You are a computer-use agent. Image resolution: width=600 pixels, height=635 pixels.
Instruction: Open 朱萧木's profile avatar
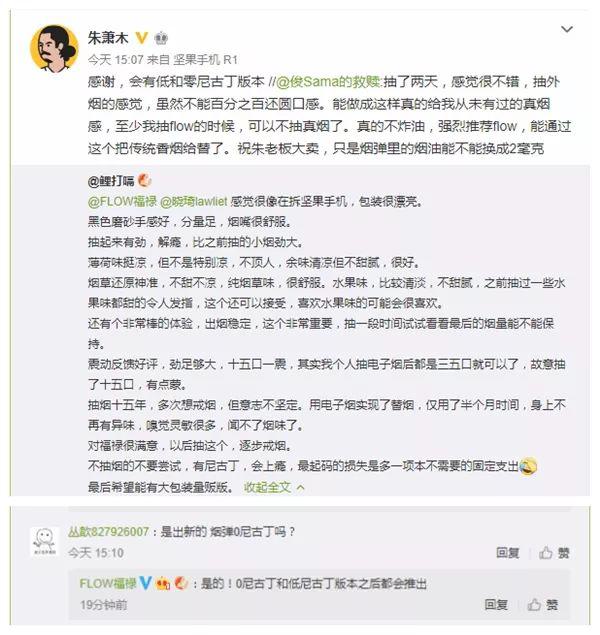click(x=54, y=49)
